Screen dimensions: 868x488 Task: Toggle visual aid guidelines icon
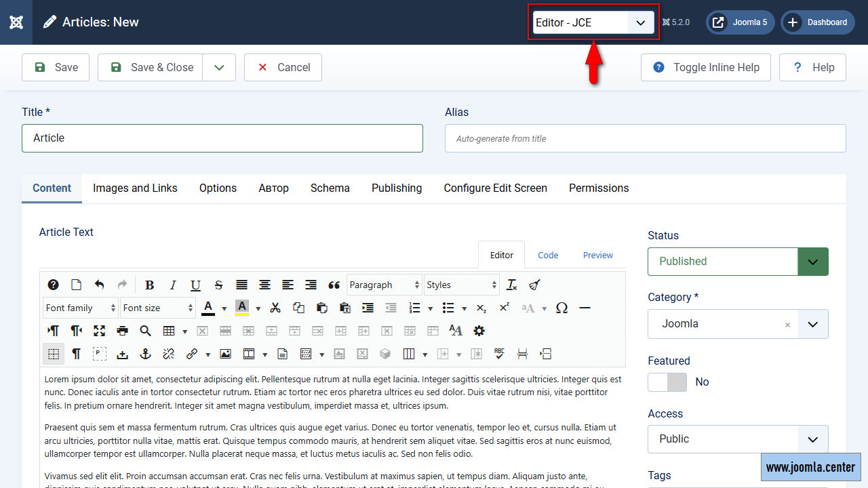point(54,354)
